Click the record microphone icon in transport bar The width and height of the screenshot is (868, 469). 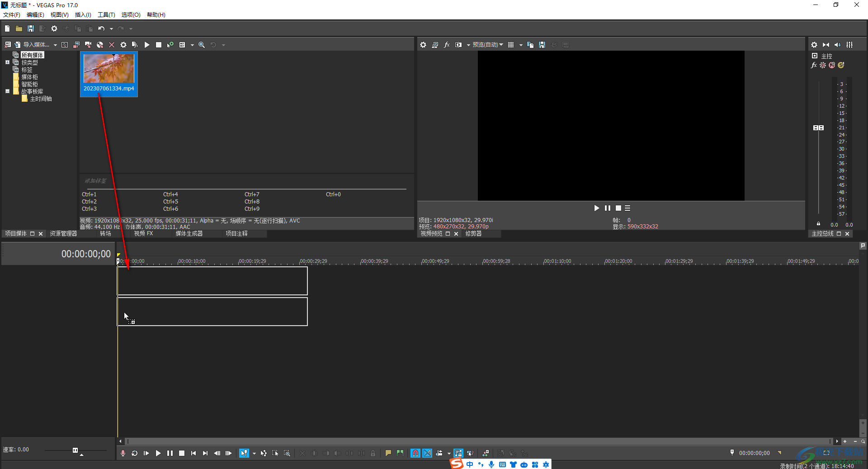pyautogui.click(x=123, y=453)
